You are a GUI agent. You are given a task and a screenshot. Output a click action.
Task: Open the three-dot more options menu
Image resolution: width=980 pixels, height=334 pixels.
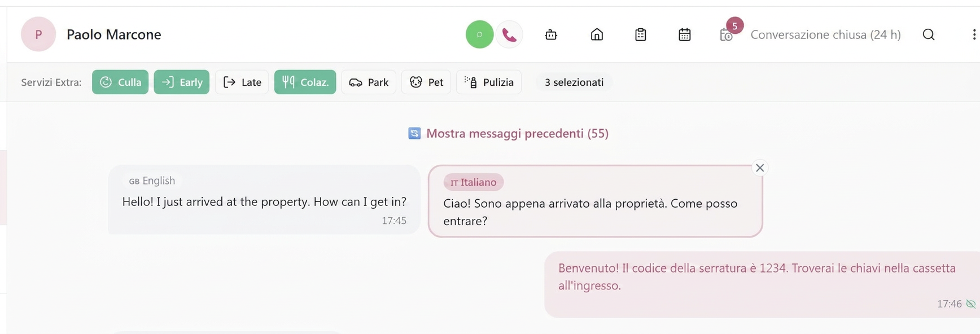click(x=974, y=34)
